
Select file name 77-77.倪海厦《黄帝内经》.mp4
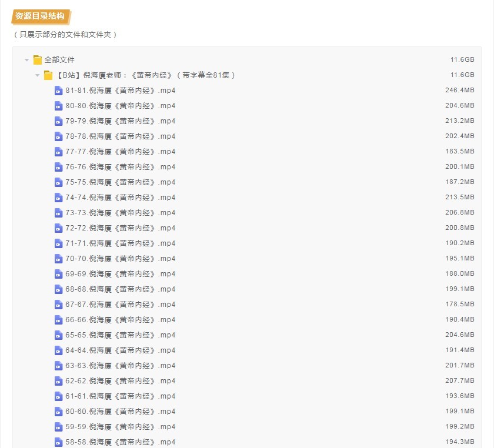[121, 152]
